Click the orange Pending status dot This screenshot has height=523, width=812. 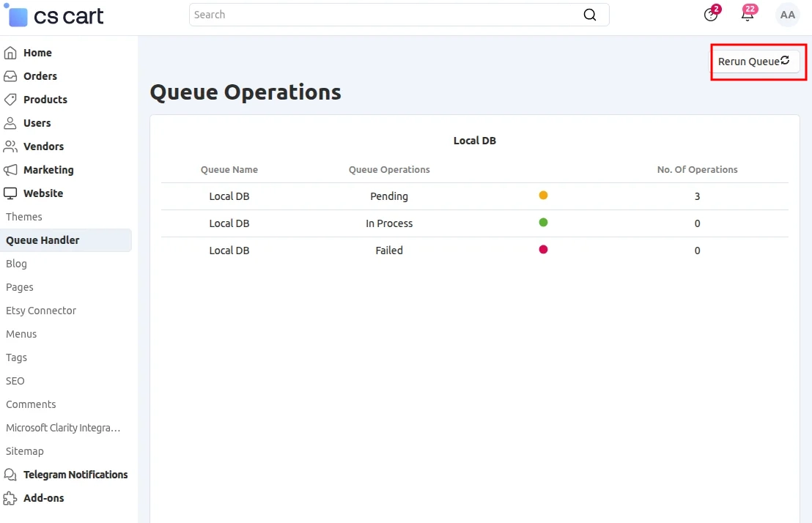(x=543, y=196)
